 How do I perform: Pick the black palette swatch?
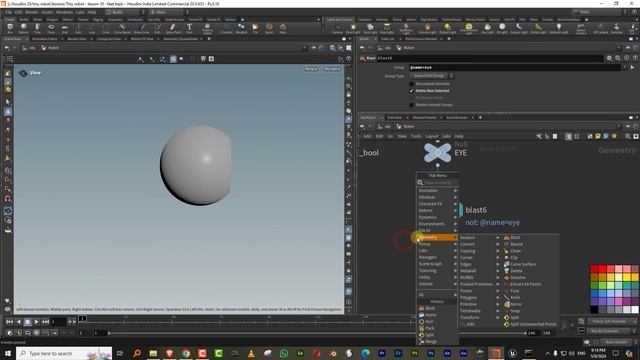point(594,310)
